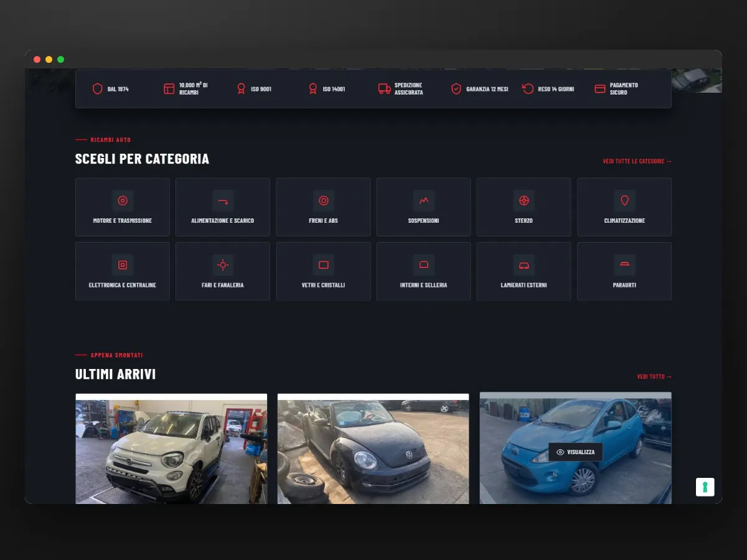Open the green keyhole privacy widget

coord(705,487)
